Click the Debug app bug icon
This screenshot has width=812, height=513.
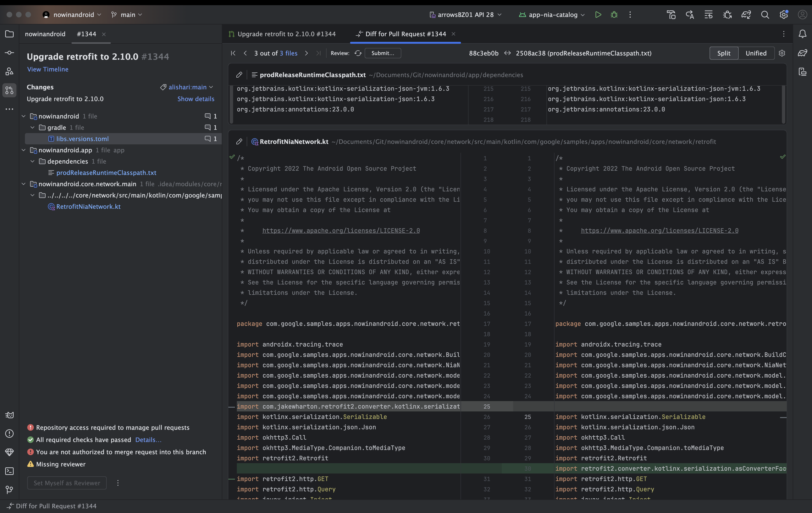click(614, 15)
